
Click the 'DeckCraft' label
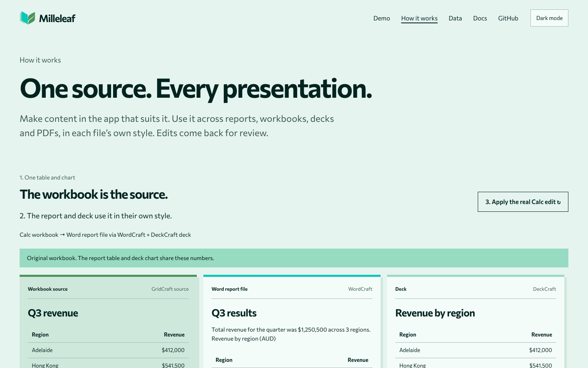[x=544, y=289]
